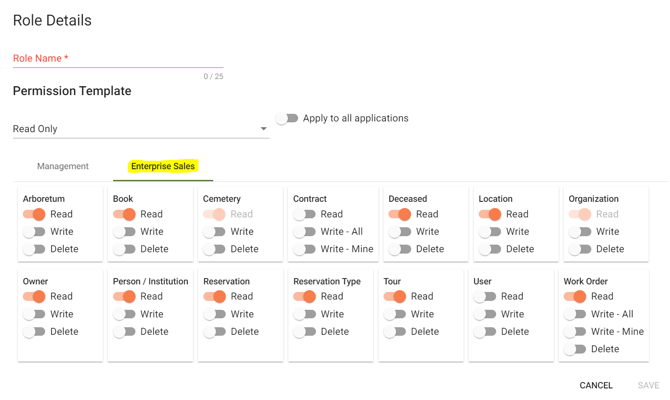
Task: Enable Owner Delete permission
Action: 34,332
